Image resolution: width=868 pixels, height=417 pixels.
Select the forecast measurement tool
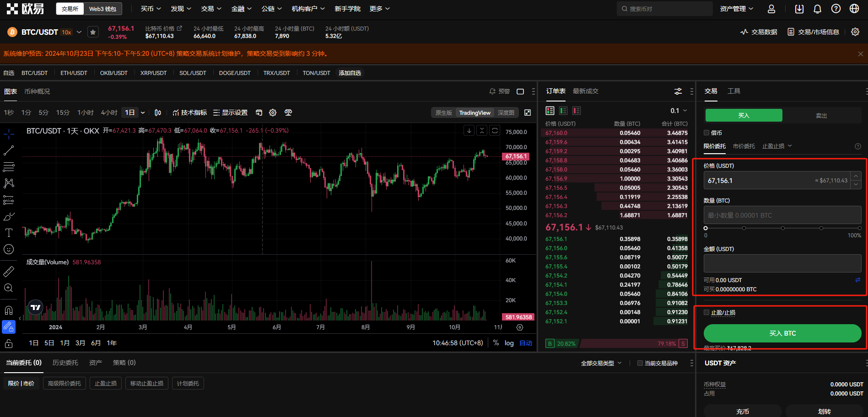click(x=9, y=200)
